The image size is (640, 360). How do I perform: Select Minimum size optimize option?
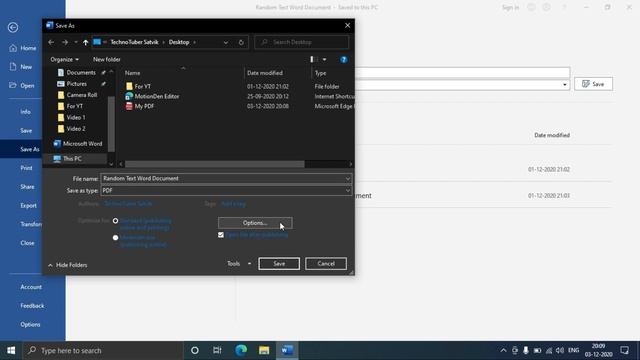click(x=116, y=238)
